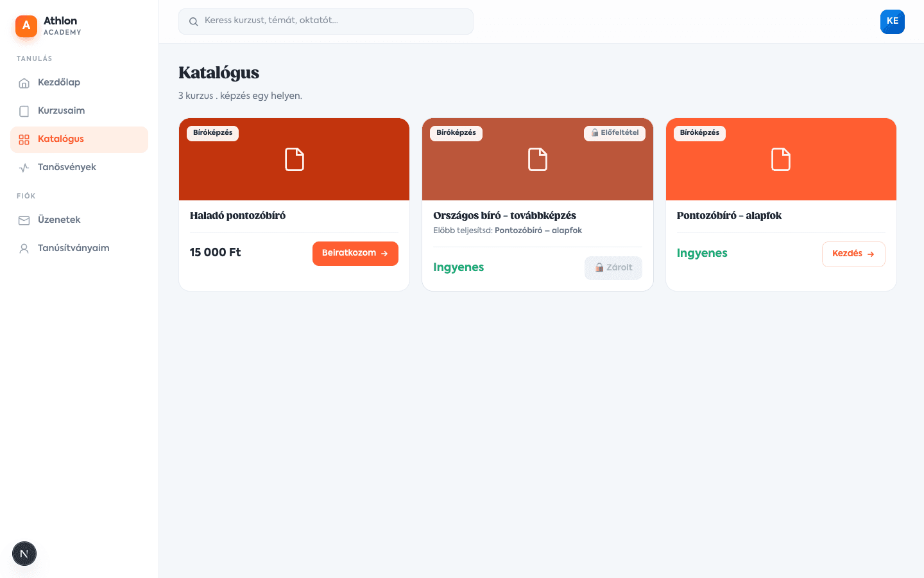The width and height of the screenshot is (924, 578).
Task: Click the home icon next to Kezdőlap
Action: click(x=24, y=83)
